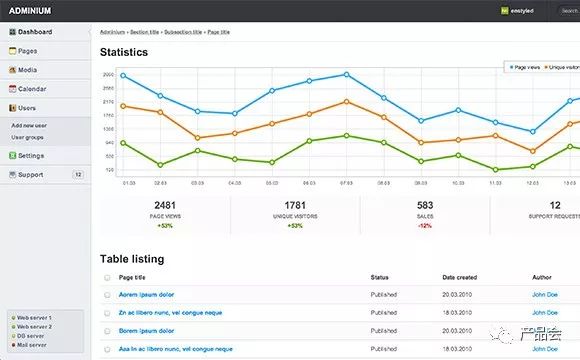Click John Doe author in Aaa in ac row
The width and height of the screenshot is (580, 360).
545,349
